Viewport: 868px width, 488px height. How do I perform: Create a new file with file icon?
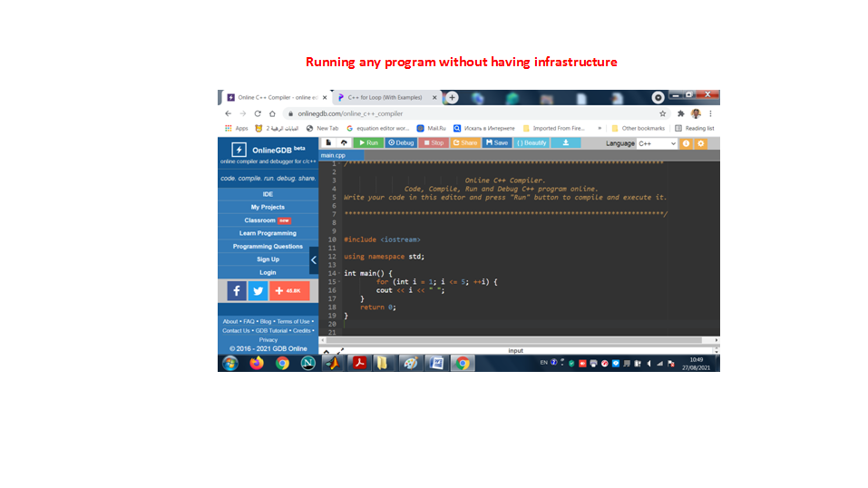[328, 143]
